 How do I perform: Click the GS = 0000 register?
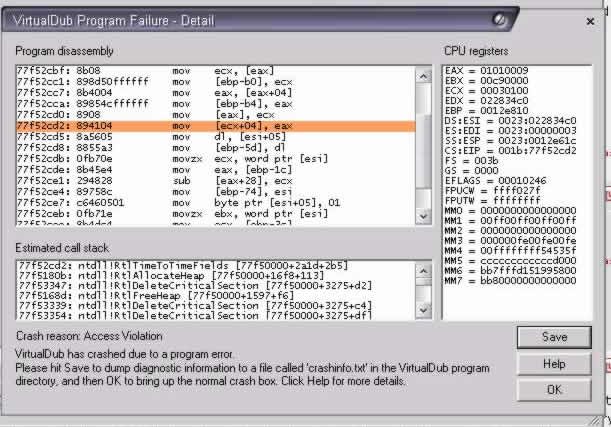click(x=471, y=171)
